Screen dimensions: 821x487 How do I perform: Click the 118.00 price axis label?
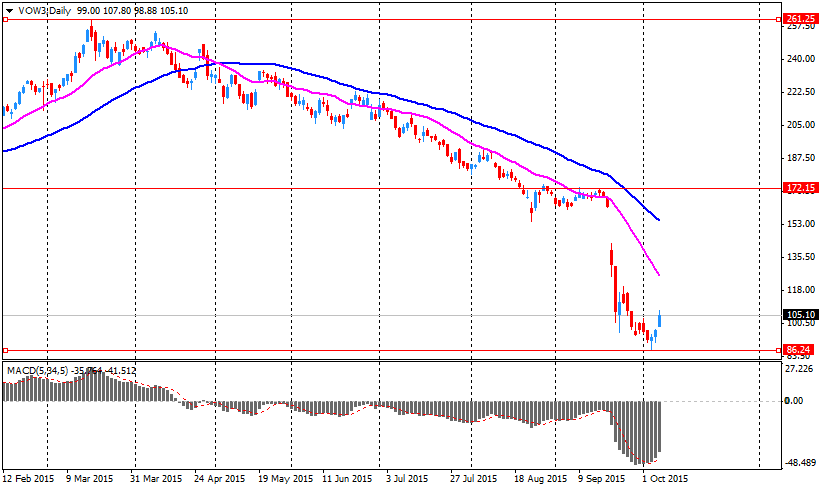801,290
